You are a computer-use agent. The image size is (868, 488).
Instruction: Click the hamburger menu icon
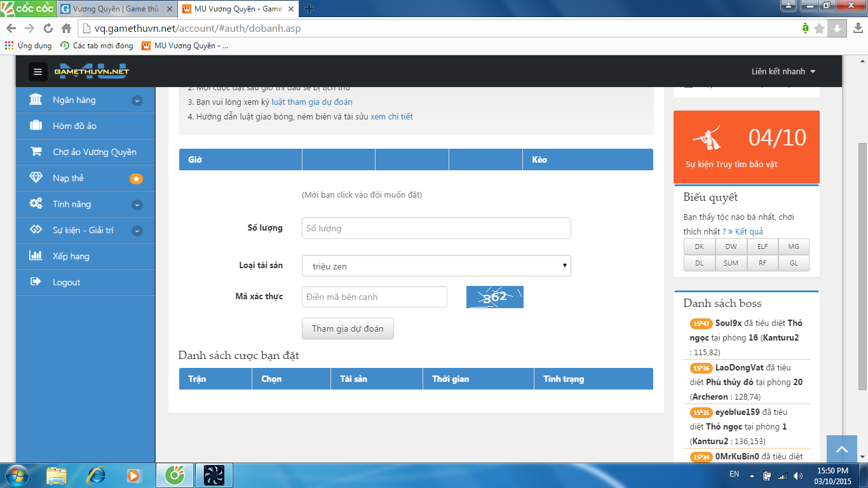(x=37, y=72)
